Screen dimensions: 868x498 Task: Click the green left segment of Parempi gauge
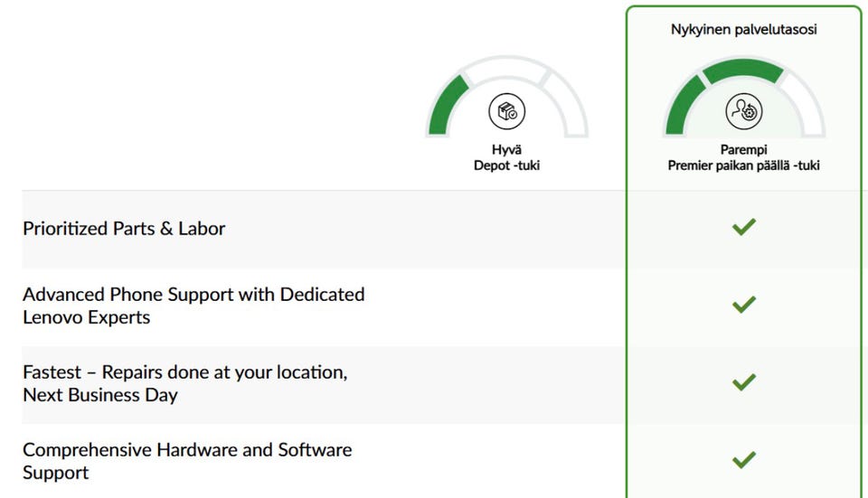683,105
